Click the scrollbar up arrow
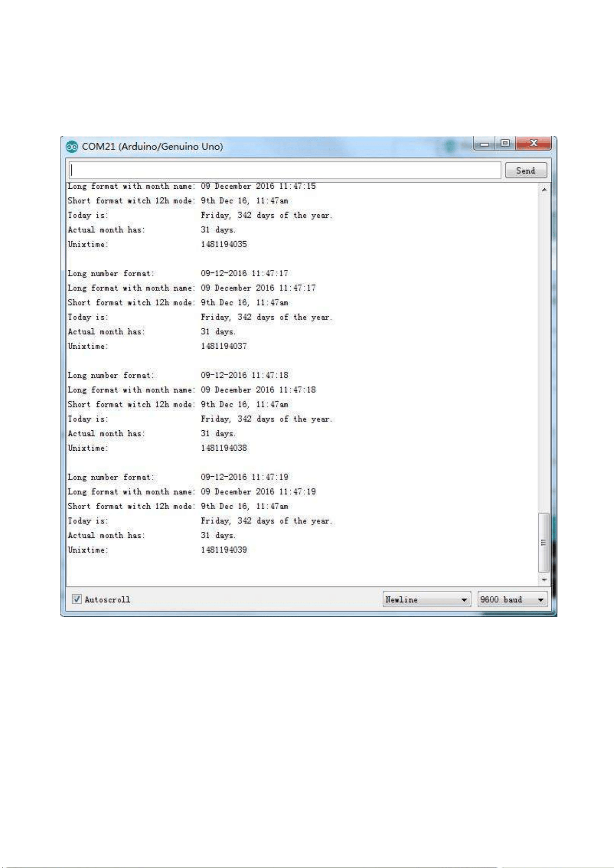The width and height of the screenshot is (614, 868). pyautogui.click(x=544, y=190)
